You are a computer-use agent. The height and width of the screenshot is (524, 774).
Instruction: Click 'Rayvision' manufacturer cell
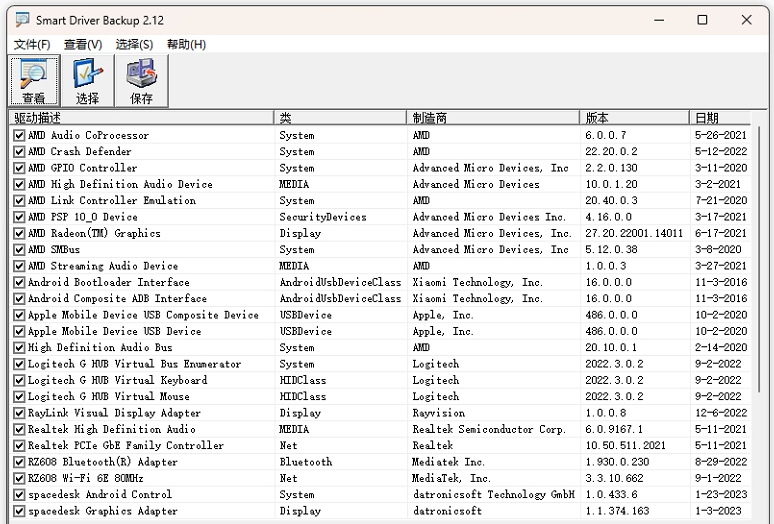[x=438, y=413]
